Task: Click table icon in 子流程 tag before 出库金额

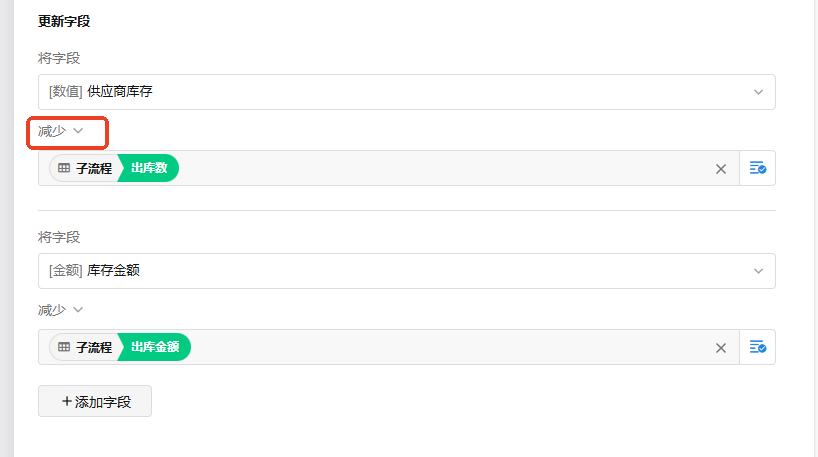Action: point(64,348)
